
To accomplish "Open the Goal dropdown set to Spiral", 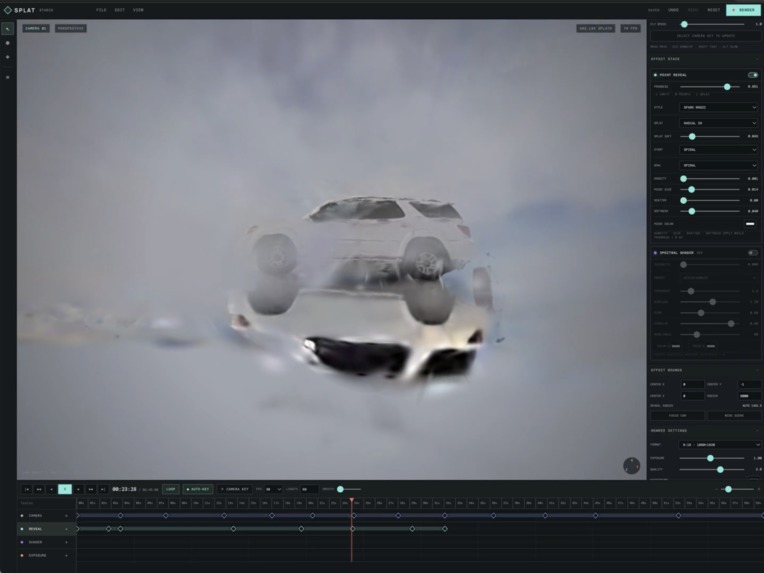I will (719, 166).
